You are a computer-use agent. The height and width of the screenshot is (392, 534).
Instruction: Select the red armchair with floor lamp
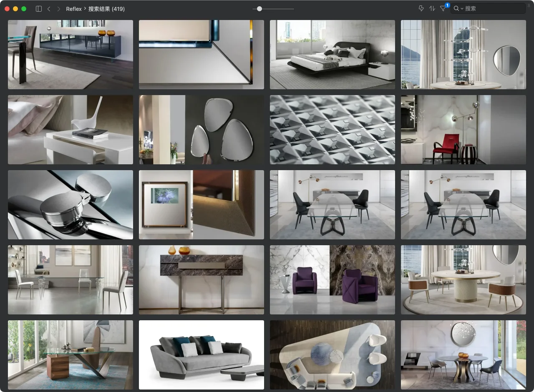coord(463,130)
